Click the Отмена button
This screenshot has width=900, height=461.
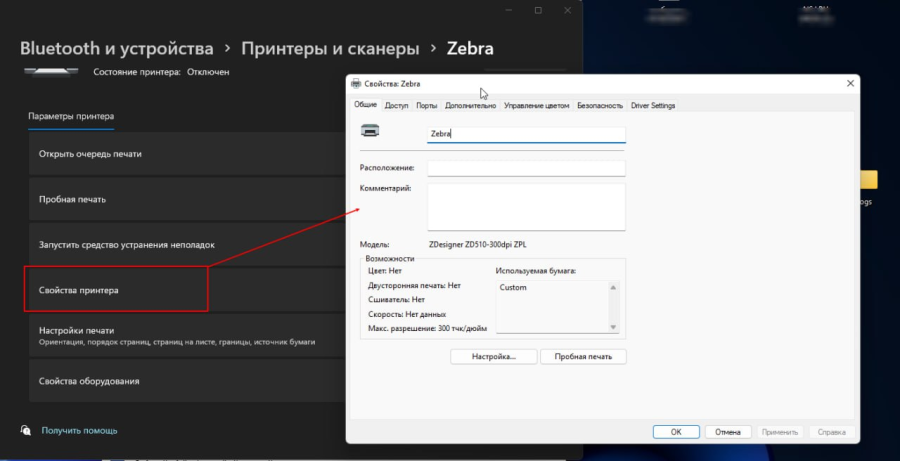click(x=728, y=432)
